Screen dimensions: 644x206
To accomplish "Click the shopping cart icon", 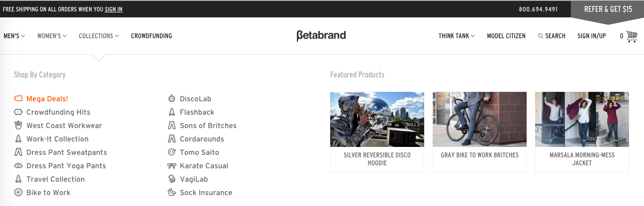I will click(x=632, y=36).
